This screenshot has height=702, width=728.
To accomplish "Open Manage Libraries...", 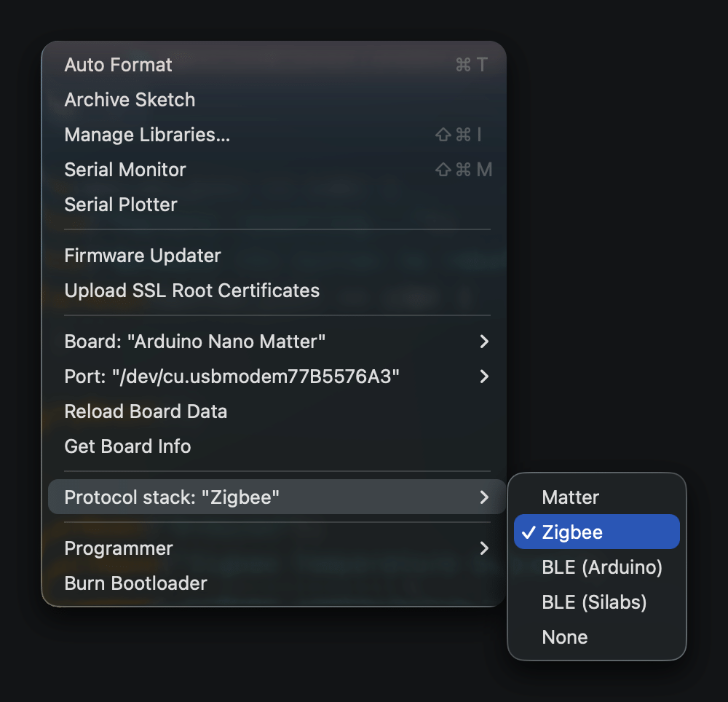I will click(277, 135).
